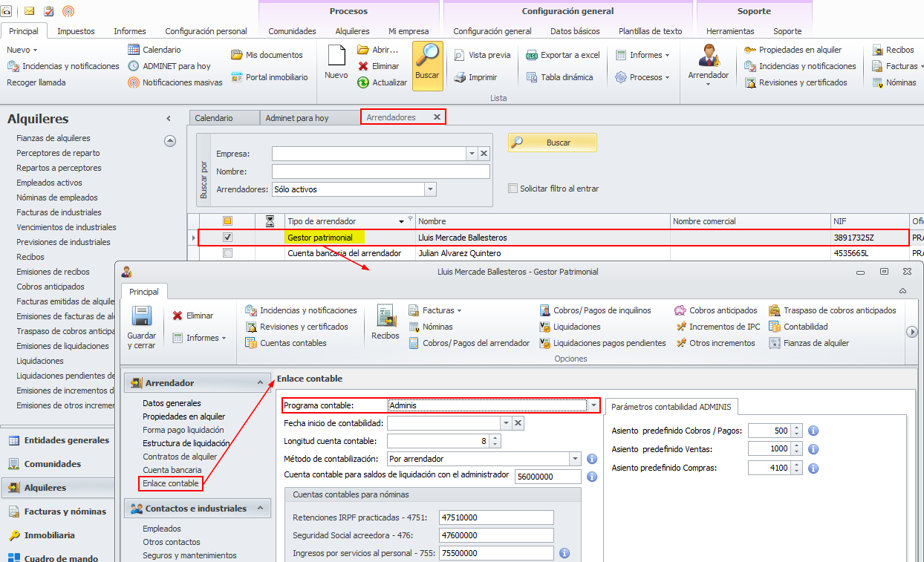Select Enlace contable in the Arrendador sidebar
924x562 pixels.
pyautogui.click(x=171, y=483)
